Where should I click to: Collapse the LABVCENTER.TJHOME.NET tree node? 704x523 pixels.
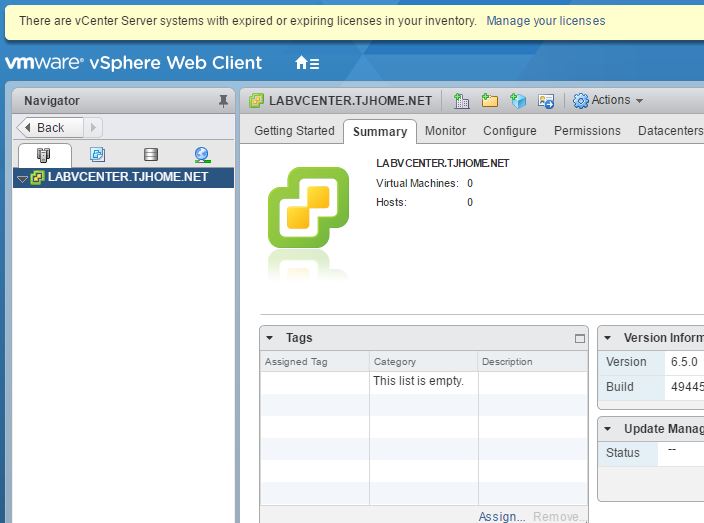click(x=22, y=179)
